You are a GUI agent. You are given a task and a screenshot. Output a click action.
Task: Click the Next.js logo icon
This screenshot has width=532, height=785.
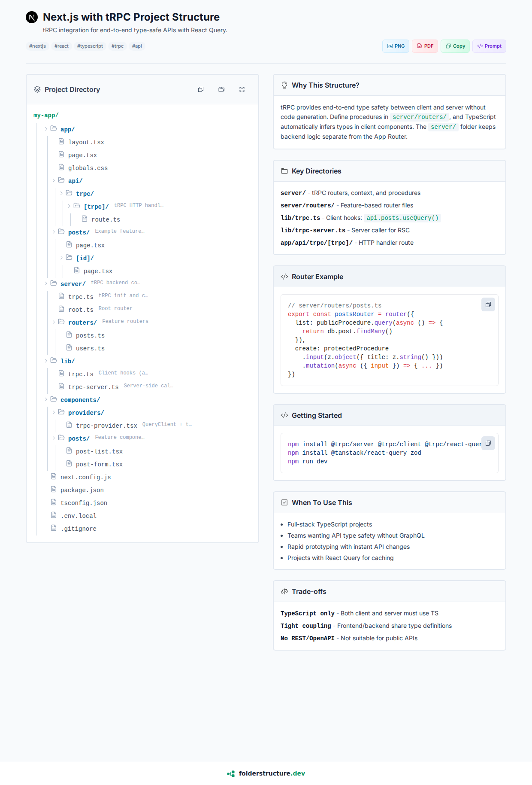[x=32, y=17]
